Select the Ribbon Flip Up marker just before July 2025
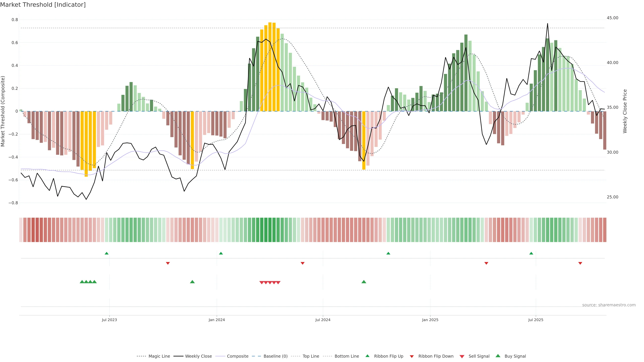Image resolution: width=644 pixels, height=362 pixels. 531,253
